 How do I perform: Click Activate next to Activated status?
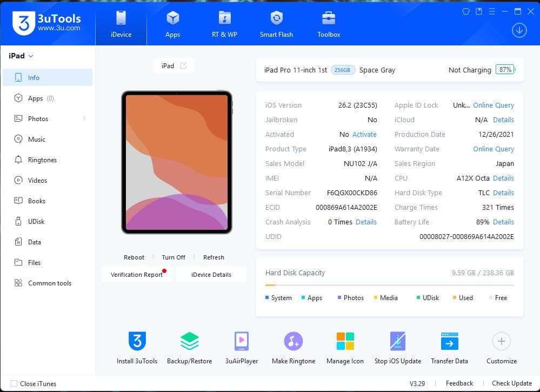364,134
